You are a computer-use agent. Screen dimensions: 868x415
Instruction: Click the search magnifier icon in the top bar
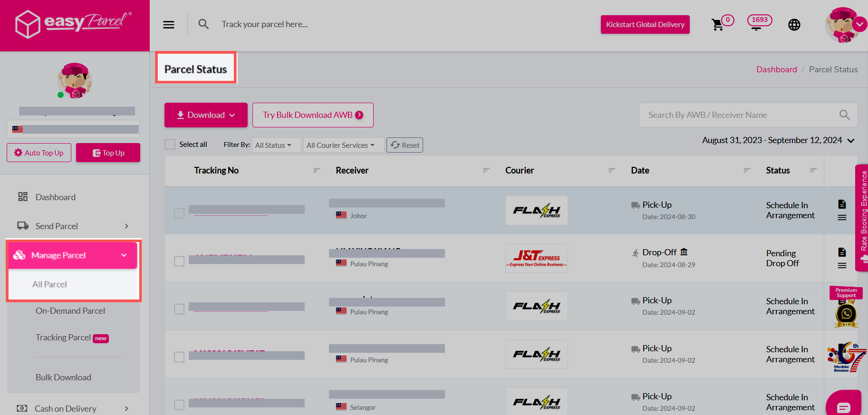203,24
